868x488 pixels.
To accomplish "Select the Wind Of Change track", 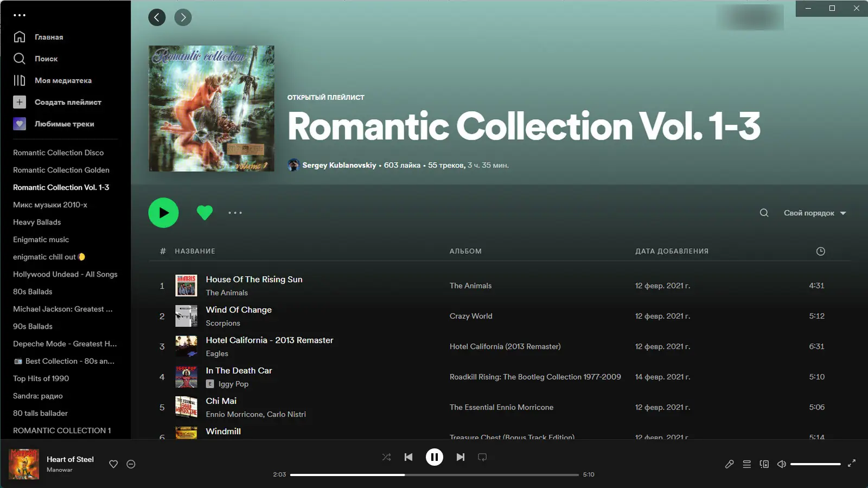I will (239, 310).
